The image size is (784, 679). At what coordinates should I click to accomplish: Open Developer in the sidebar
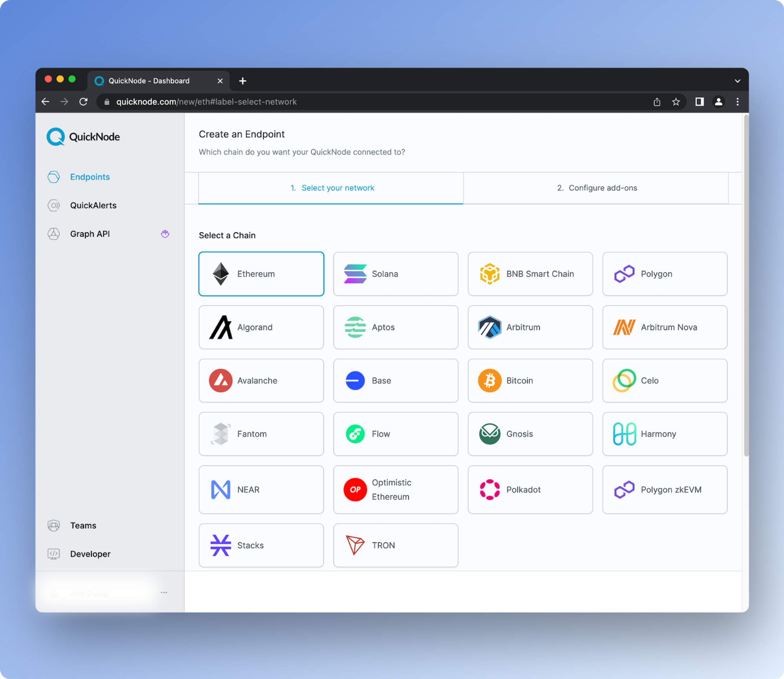[x=90, y=554]
